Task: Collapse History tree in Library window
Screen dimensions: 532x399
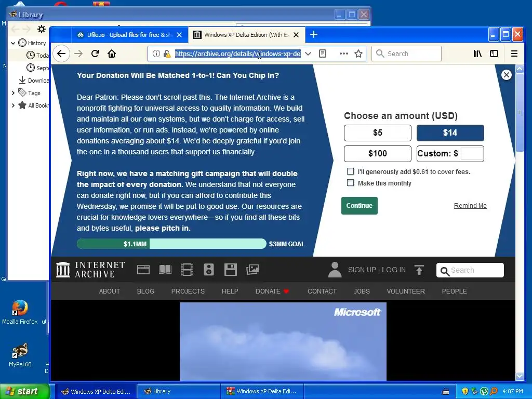Action: coord(13,43)
